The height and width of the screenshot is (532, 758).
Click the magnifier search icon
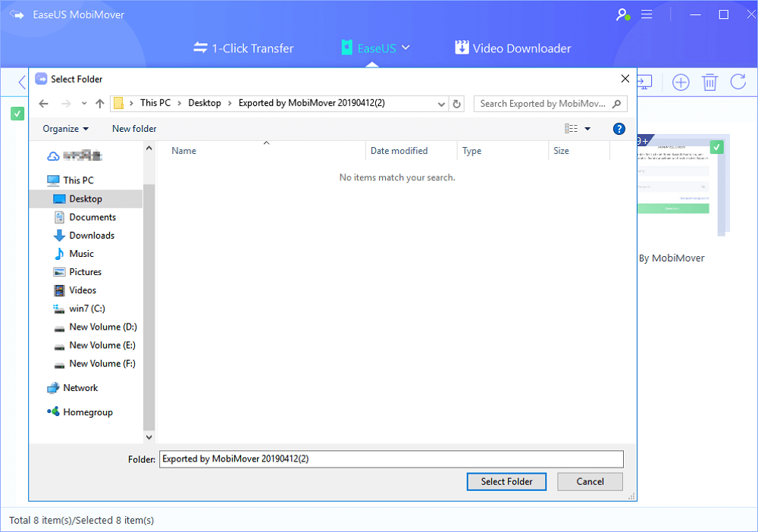pyautogui.click(x=617, y=104)
